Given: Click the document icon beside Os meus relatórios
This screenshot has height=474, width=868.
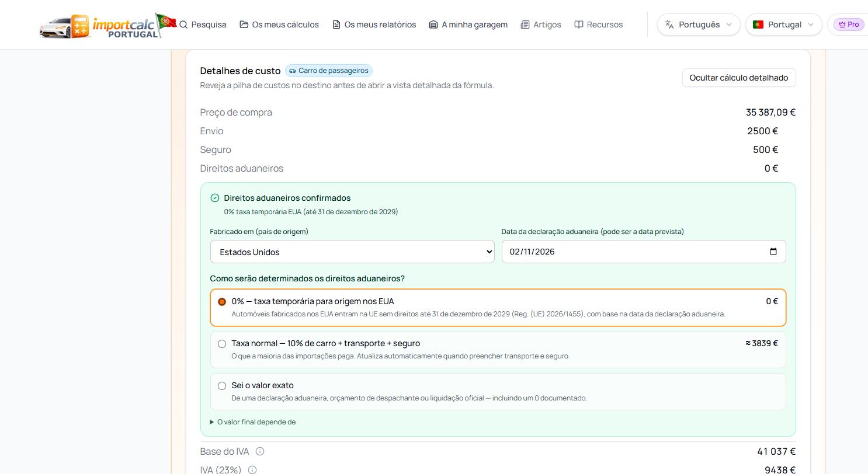Looking at the screenshot, I should (336, 25).
